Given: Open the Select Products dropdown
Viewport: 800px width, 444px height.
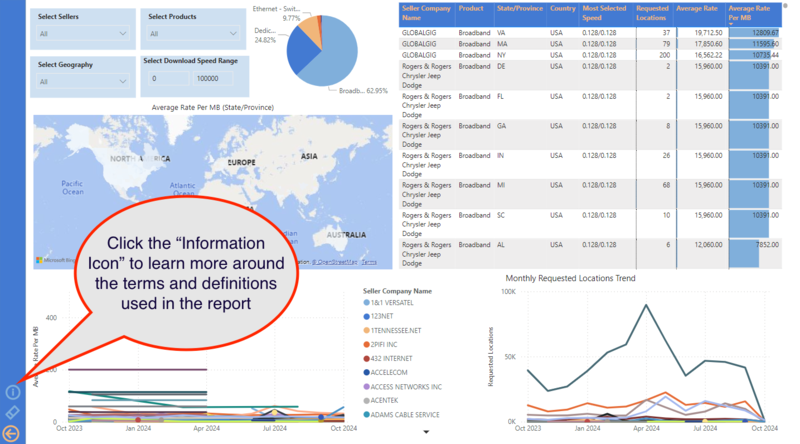Looking at the screenshot, I should tap(193, 34).
